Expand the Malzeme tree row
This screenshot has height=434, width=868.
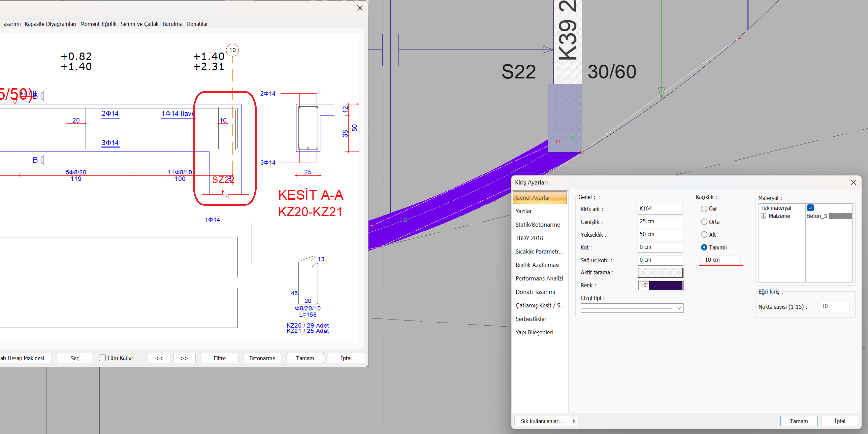pyautogui.click(x=763, y=216)
